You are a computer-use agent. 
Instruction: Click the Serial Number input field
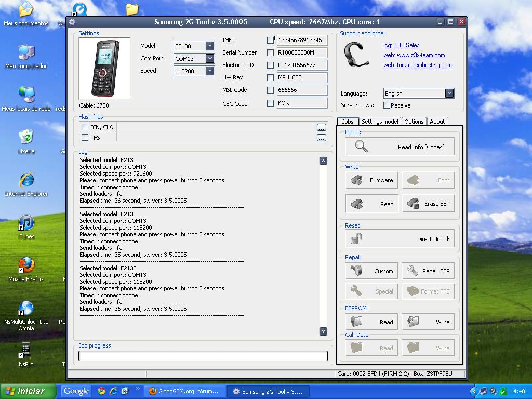pyautogui.click(x=302, y=52)
